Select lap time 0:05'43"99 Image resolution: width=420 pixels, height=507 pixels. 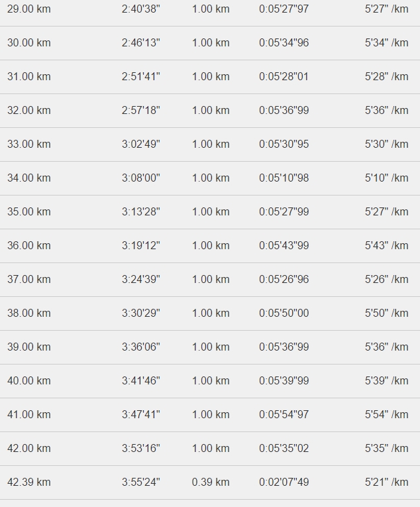[284, 245]
